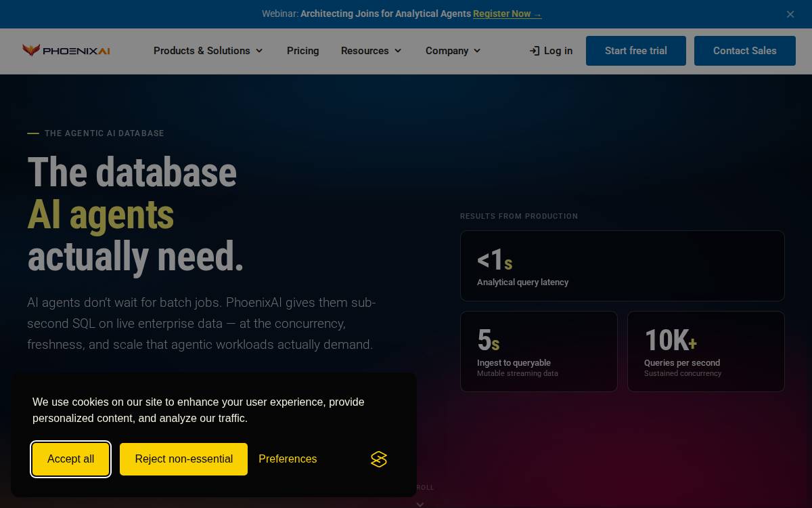Dismiss the webinar announcement banner

click(x=790, y=14)
